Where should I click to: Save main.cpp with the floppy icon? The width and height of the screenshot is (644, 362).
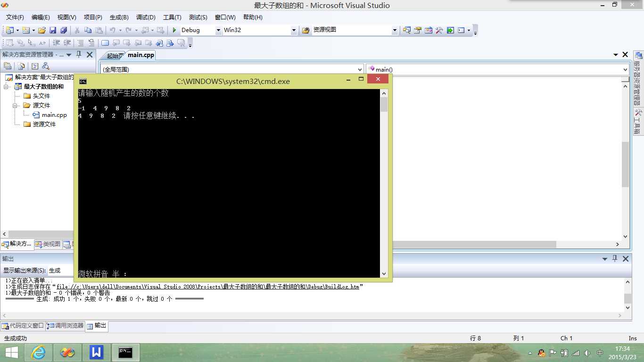point(53,30)
